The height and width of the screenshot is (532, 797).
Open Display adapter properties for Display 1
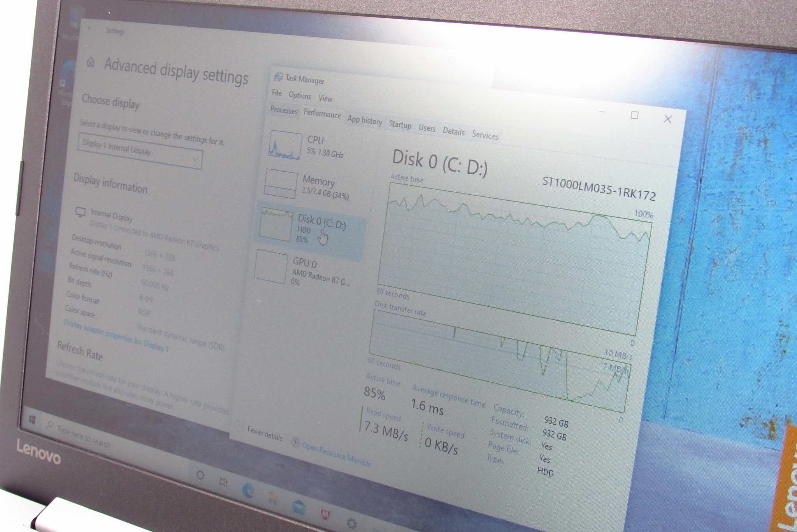point(116,336)
